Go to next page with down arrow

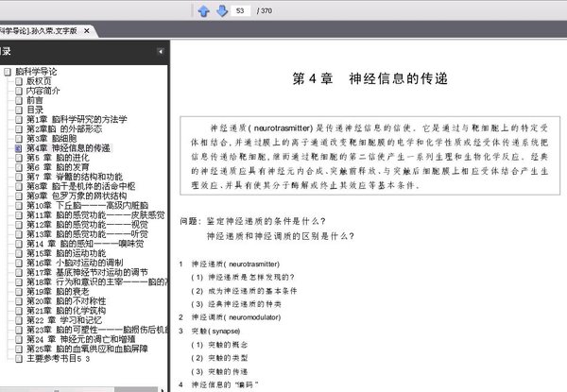coord(222,10)
